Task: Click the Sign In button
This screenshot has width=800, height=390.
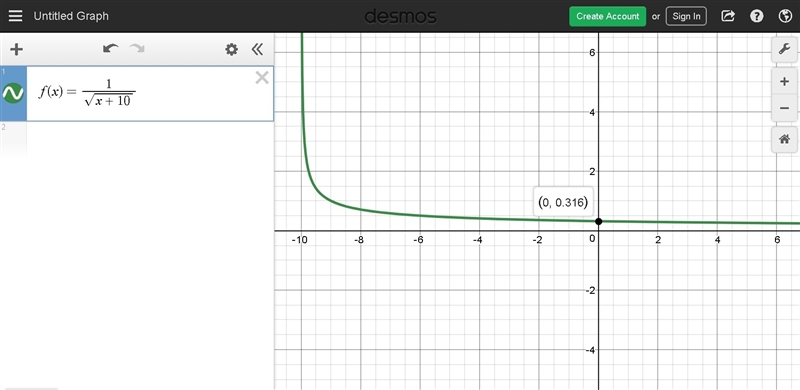Action: (686, 16)
